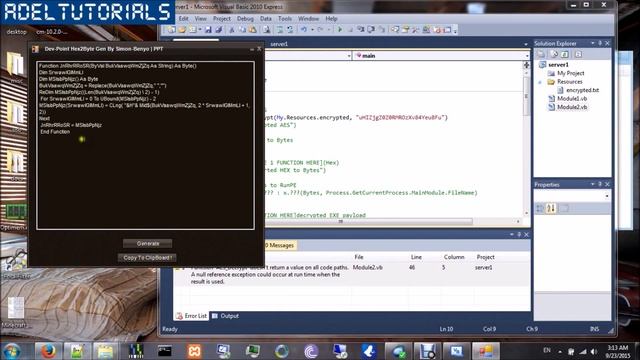Open the Edit menu
This screenshot has width=640, height=360.
click(184, 18)
